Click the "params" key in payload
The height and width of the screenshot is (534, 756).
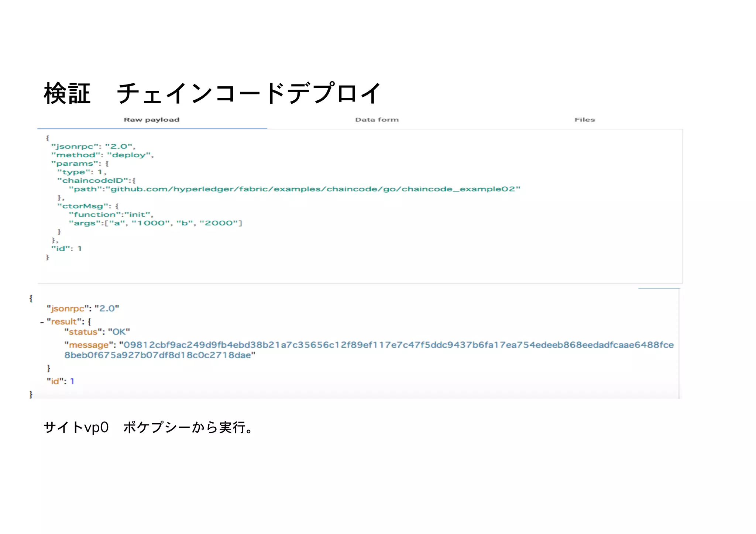(x=75, y=163)
